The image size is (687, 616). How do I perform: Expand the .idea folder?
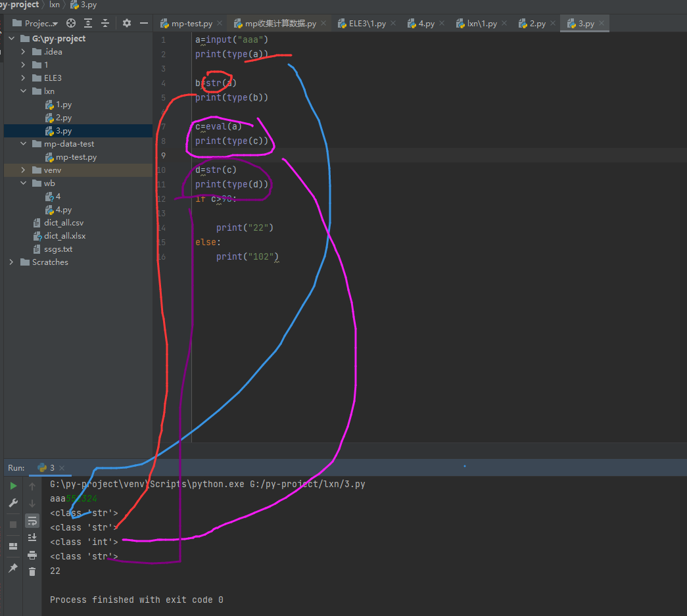[x=23, y=52]
